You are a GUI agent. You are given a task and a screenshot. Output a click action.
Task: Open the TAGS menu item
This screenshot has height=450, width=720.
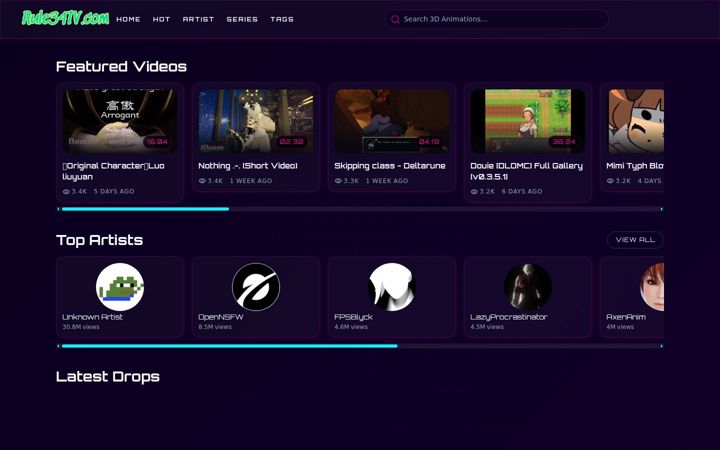point(282,19)
